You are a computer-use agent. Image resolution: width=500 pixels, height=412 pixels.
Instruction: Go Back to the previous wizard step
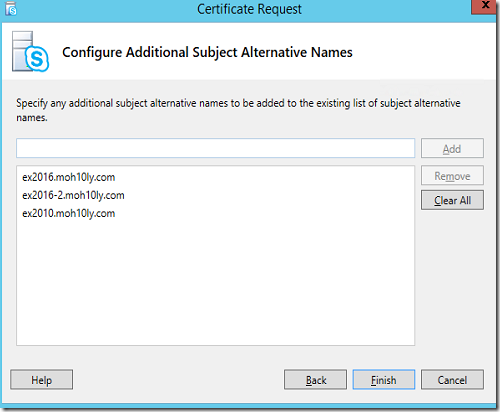315,380
